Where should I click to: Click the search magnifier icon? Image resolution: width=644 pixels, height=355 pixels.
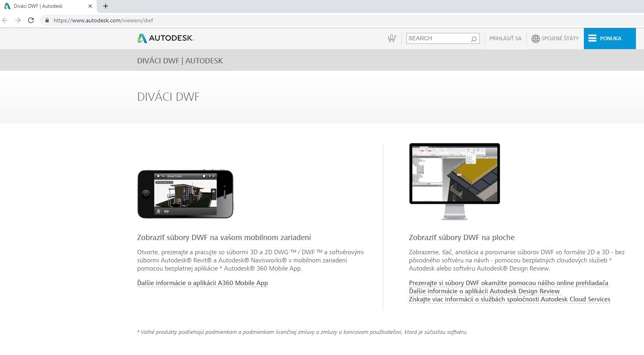click(473, 39)
